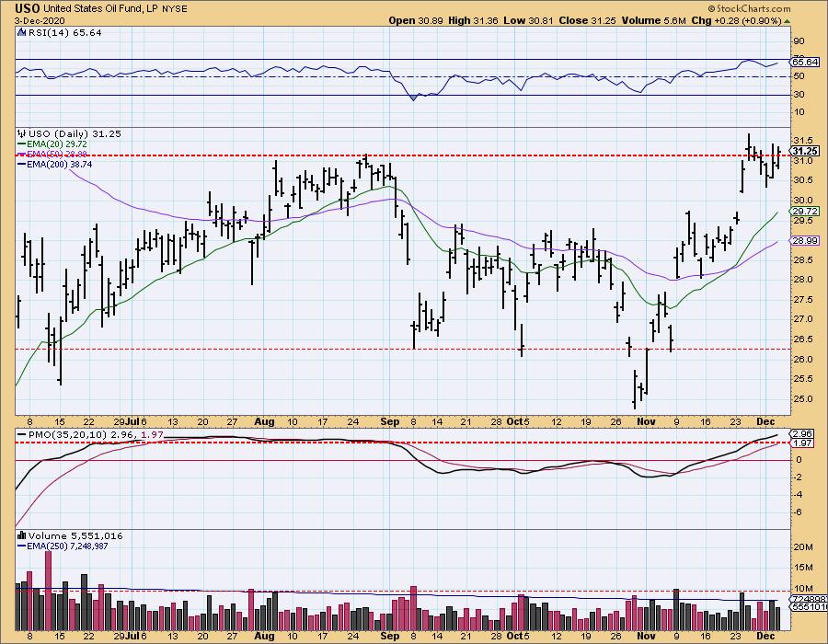Screen dimensions: 828x644
Task: Click the Volume 5.6M header value
Action: (x=653, y=20)
